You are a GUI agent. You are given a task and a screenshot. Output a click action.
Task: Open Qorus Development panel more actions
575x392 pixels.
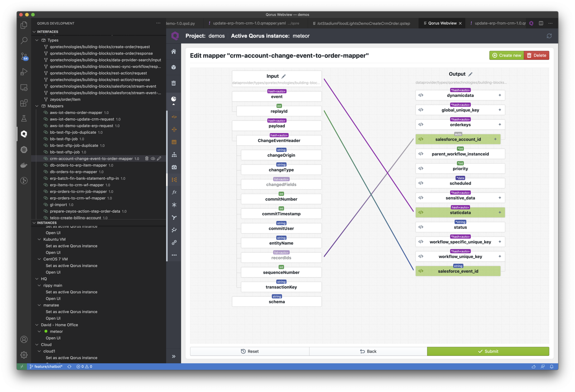click(158, 23)
